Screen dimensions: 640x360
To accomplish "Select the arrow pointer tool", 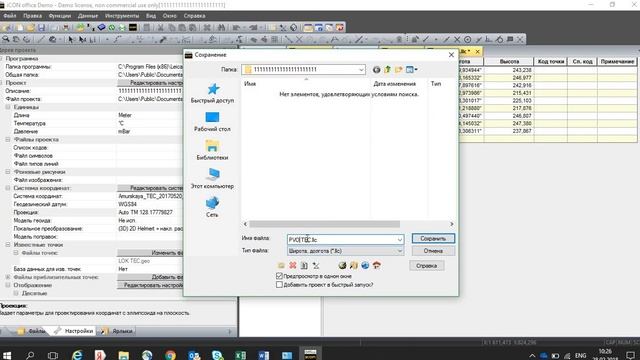I will [71, 40].
